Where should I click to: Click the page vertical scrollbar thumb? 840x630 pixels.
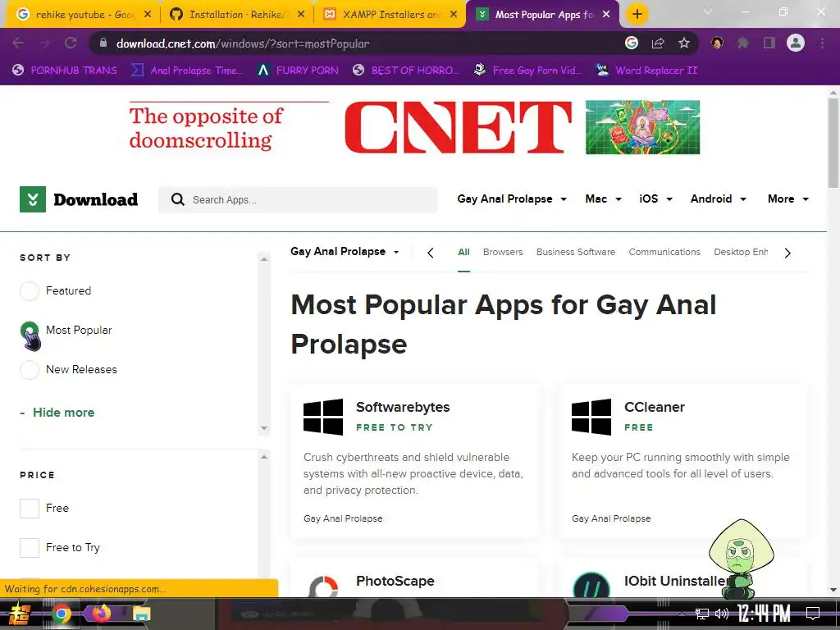pyautogui.click(x=833, y=143)
